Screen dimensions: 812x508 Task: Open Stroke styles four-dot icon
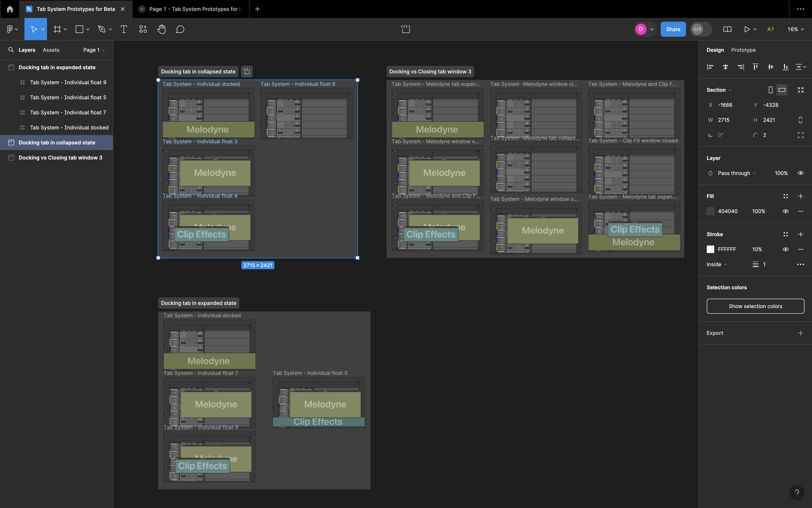(785, 234)
